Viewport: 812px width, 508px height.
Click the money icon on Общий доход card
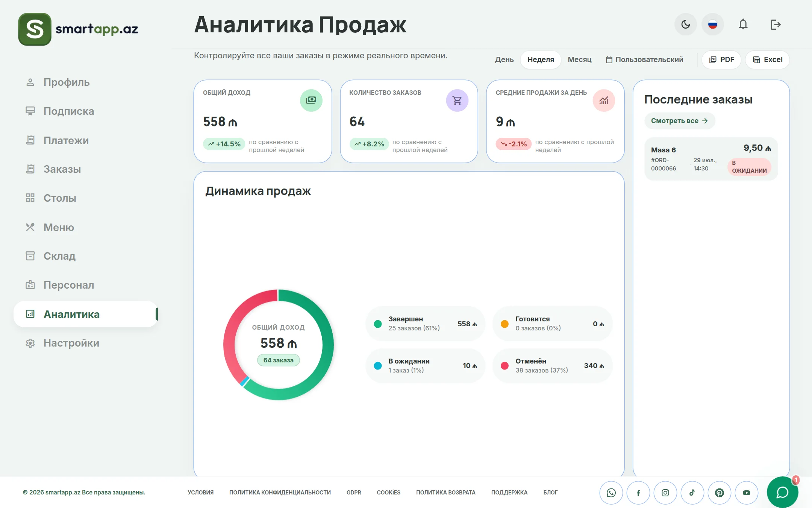coord(311,100)
